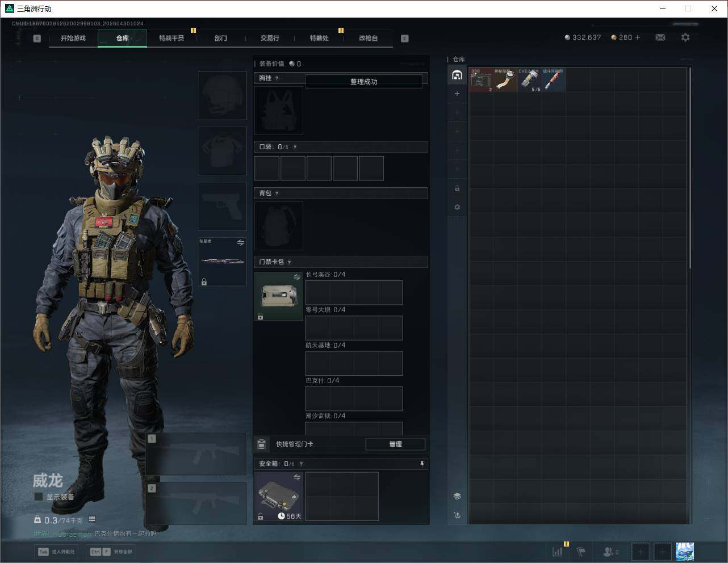Click the first squad invite plus slot
Image resolution: width=728 pixels, height=563 pixels.
pyautogui.click(x=641, y=552)
